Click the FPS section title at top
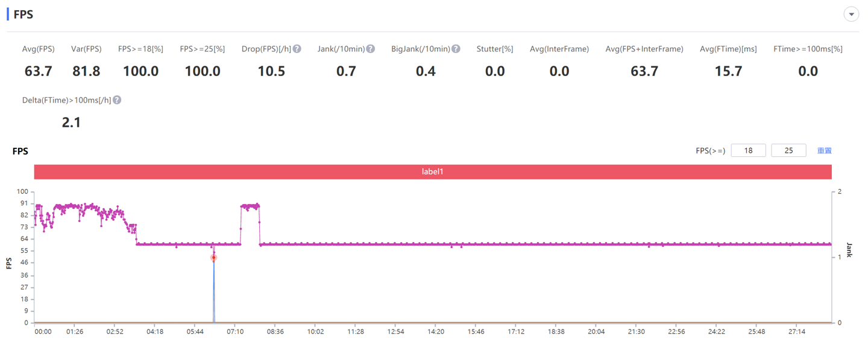 tap(24, 14)
